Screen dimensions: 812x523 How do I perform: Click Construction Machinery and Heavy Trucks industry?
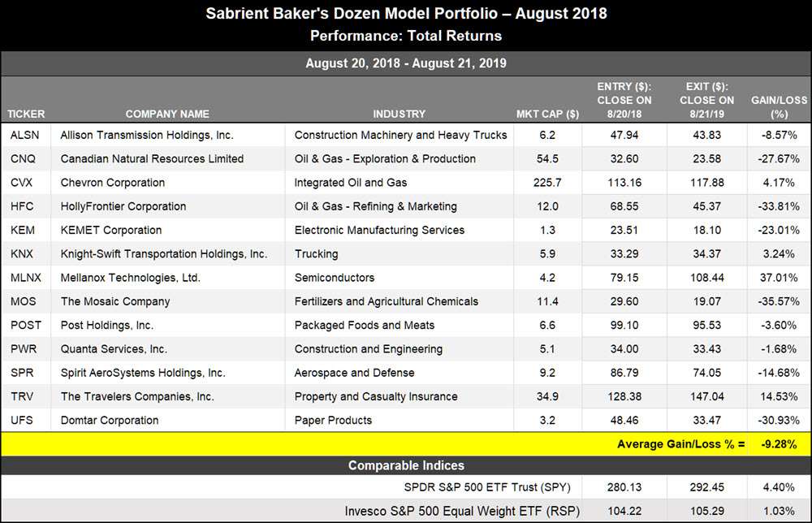[x=401, y=135]
